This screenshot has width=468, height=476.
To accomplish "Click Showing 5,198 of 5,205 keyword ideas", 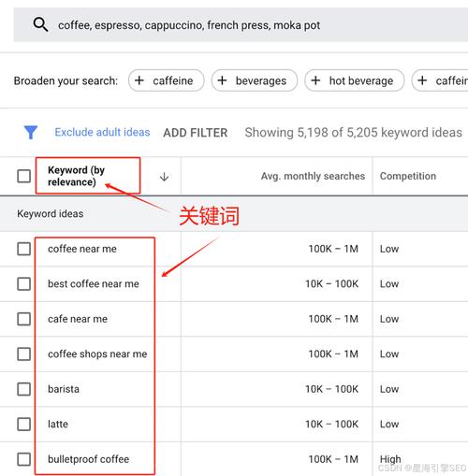I will (353, 133).
